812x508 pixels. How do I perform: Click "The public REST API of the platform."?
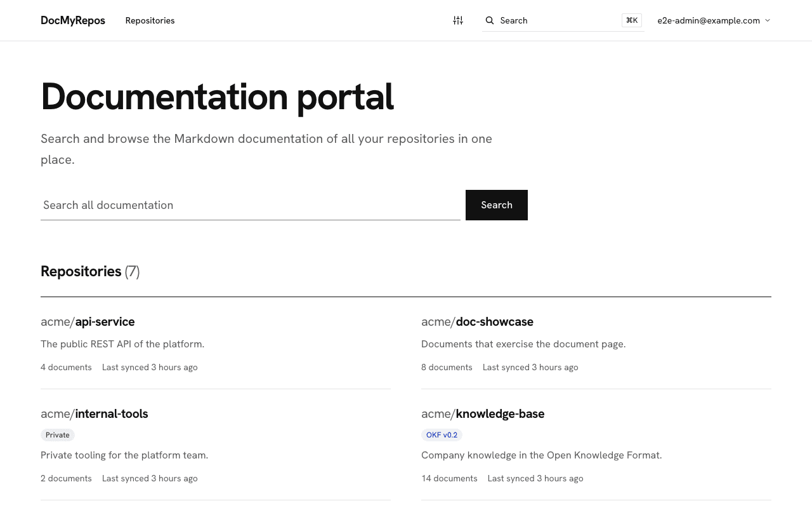pyautogui.click(x=122, y=344)
